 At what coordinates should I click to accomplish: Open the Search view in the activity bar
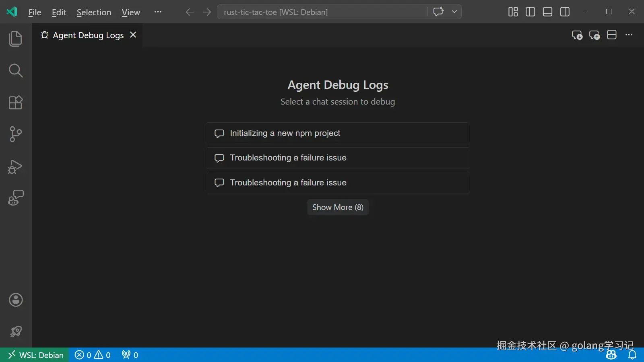point(16,70)
